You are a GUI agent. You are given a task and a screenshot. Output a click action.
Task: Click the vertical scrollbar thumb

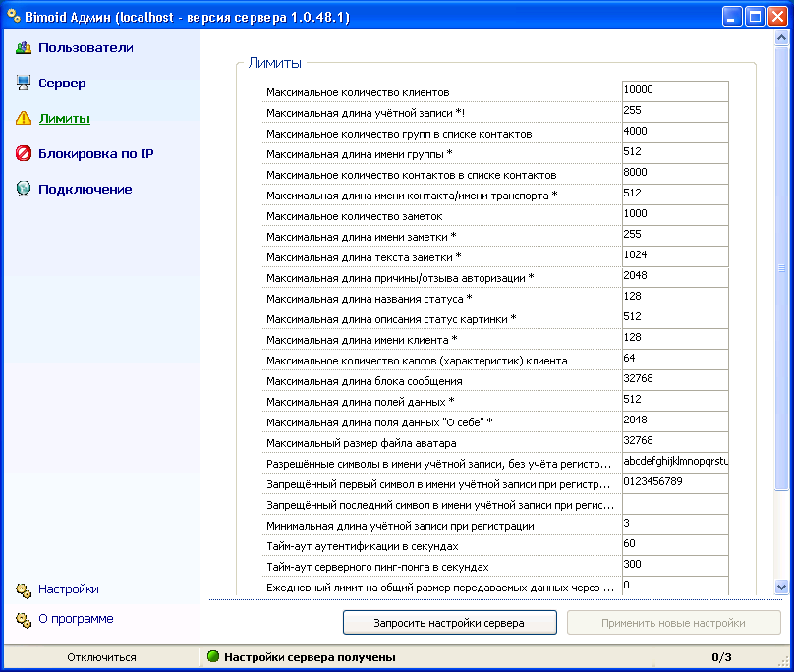pyautogui.click(x=781, y=268)
